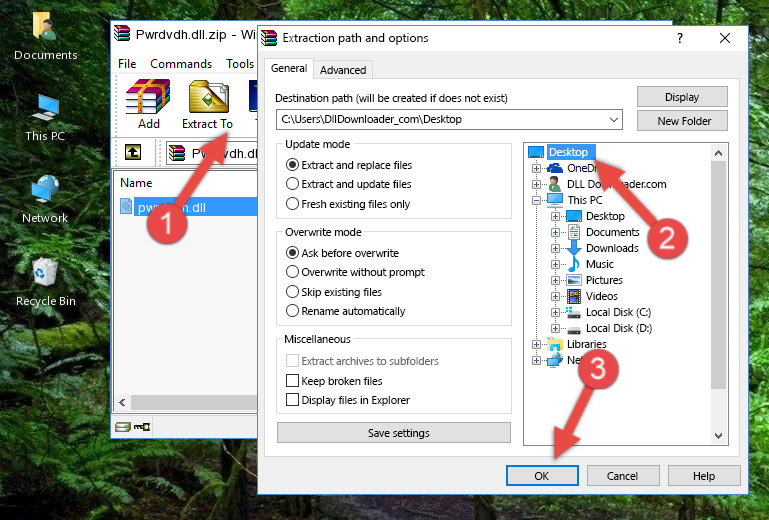Viewport: 769px width, 520px height.
Task: Click folder tree scrollbar down arrow
Action: (718, 436)
